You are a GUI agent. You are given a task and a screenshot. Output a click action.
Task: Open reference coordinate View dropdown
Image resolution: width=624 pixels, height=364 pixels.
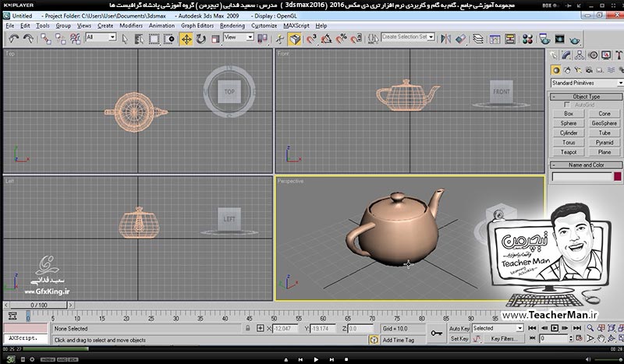(x=250, y=37)
